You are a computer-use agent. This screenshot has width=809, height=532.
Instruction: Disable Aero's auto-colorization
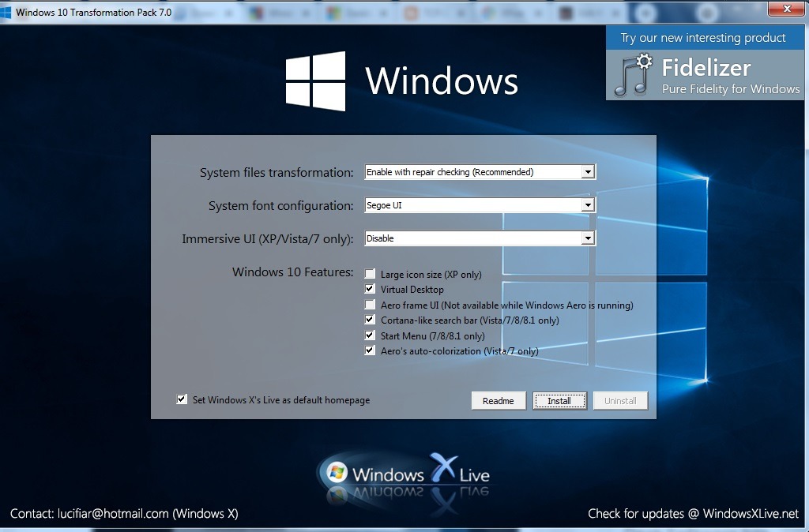coord(370,350)
